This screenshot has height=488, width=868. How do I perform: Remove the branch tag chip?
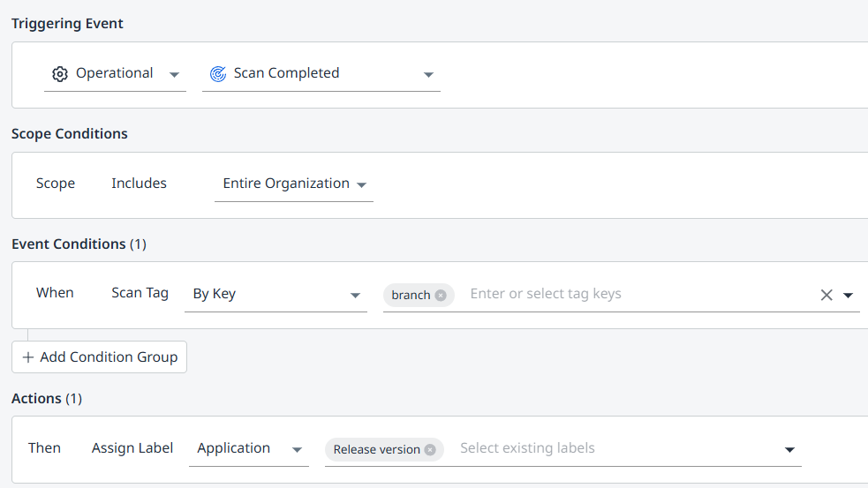(441, 296)
